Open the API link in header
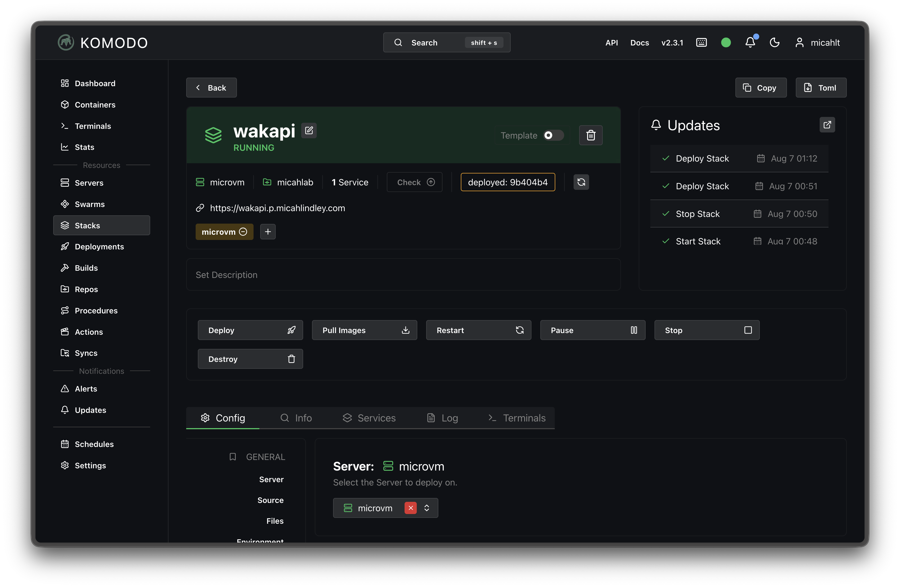The width and height of the screenshot is (900, 588). tap(612, 43)
